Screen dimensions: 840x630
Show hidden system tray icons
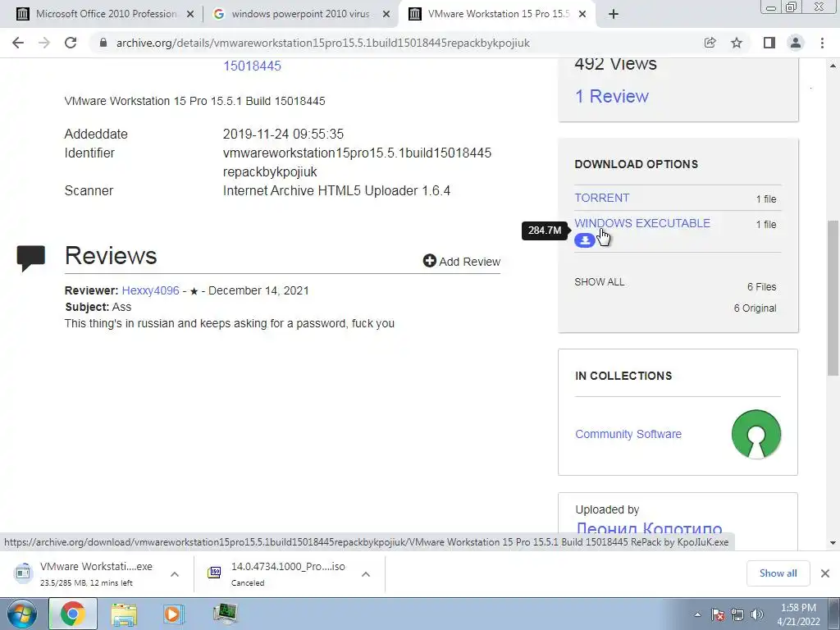(697, 615)
